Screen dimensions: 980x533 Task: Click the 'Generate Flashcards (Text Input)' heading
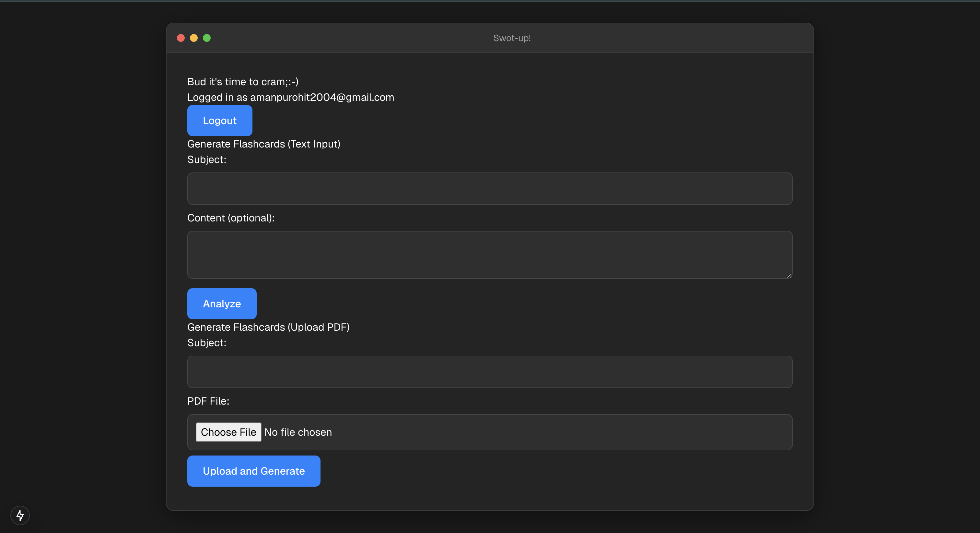click(x=264, y=144)
